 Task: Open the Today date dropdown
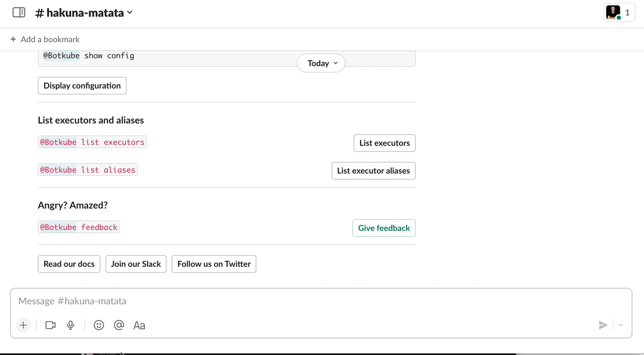point(321,63)
